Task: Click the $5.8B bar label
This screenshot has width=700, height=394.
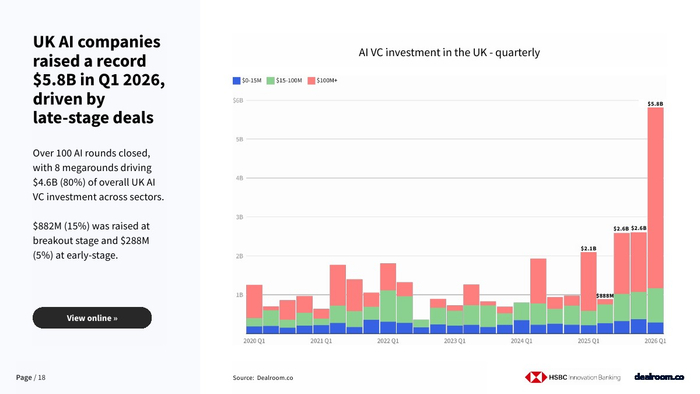Action: [x=655, y=104]
